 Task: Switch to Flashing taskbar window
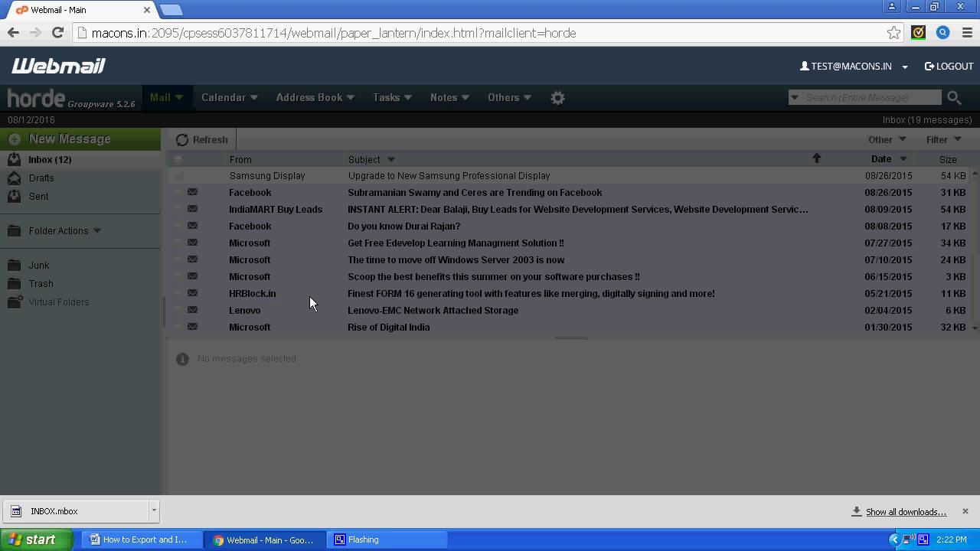(388, 540)
